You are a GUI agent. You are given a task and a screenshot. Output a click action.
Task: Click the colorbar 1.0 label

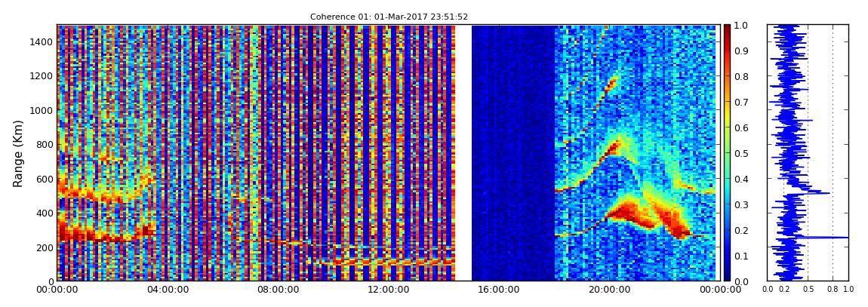740,26
